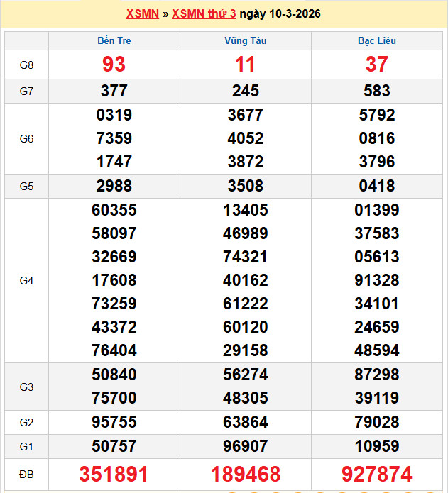Open the Vũng Tàu province link
The height and width of the screenshot is (493, 448).
245,41
